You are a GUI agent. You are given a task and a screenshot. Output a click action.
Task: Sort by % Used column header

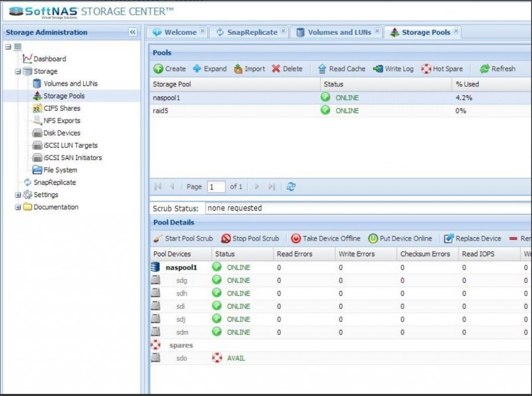[492, 84]
